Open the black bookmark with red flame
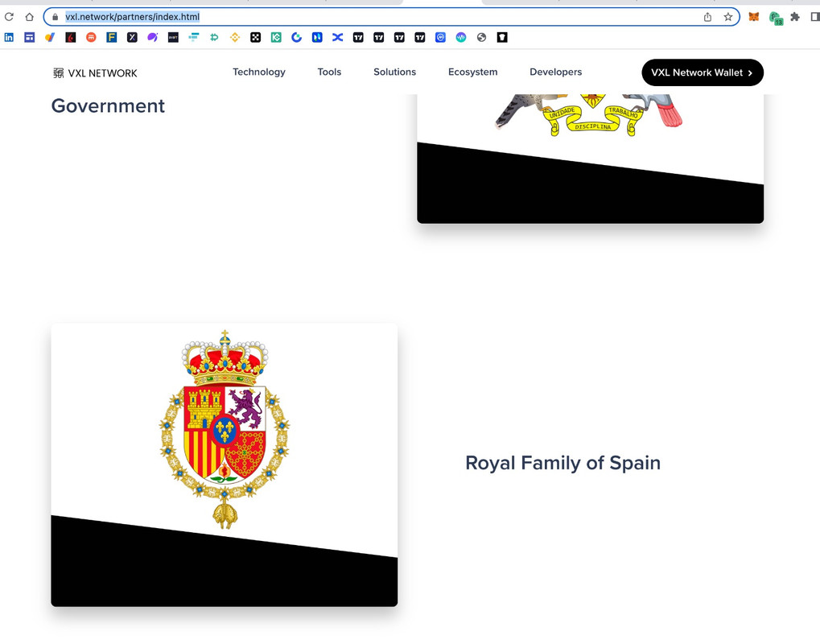 coord(71,37)
